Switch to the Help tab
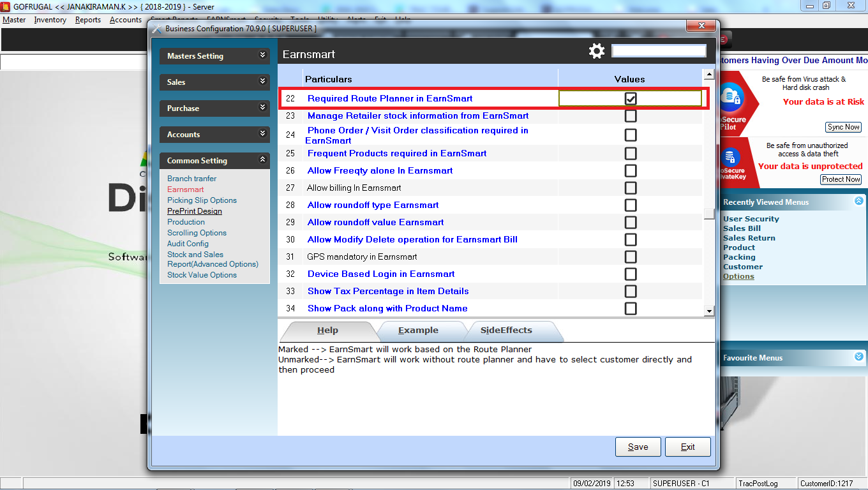 point(328,330)
